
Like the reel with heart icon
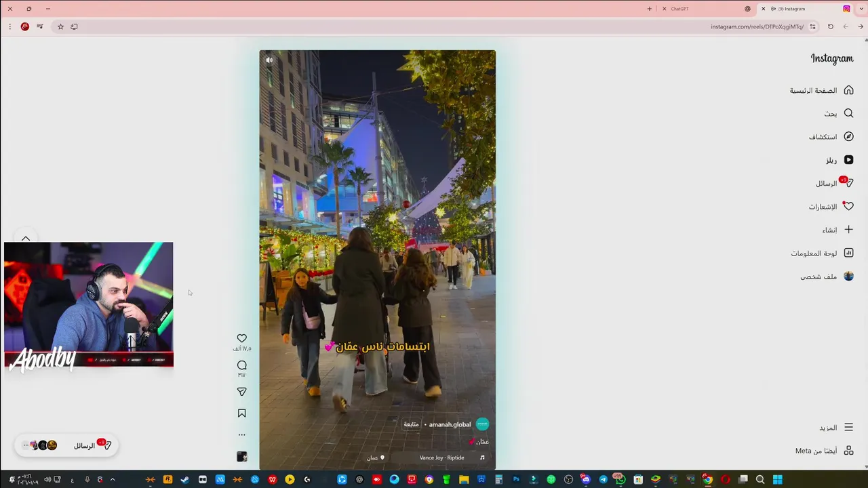pyautogui.click(x=242, y=338)
